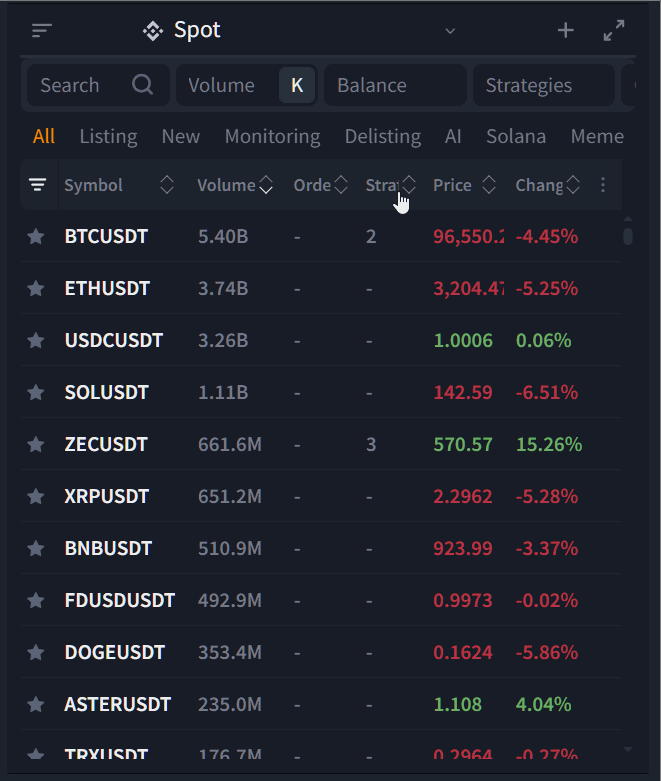The height and width of the screenshot is (781, 661).
Task: Select the Solana category tab
Action: 516,136
